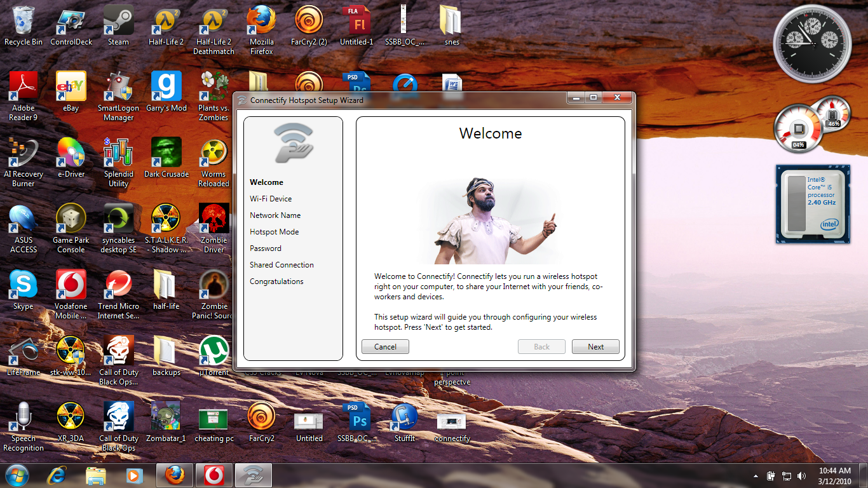
Task: Click the eBay desktop shortcut
Action: pos(71,92)
